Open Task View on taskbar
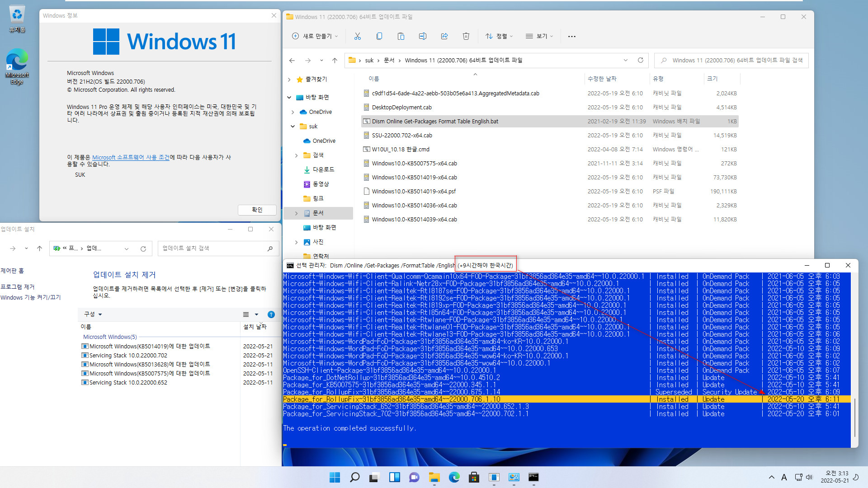The width and height of the screenshot is (868, 488). [x=374, y=477]
